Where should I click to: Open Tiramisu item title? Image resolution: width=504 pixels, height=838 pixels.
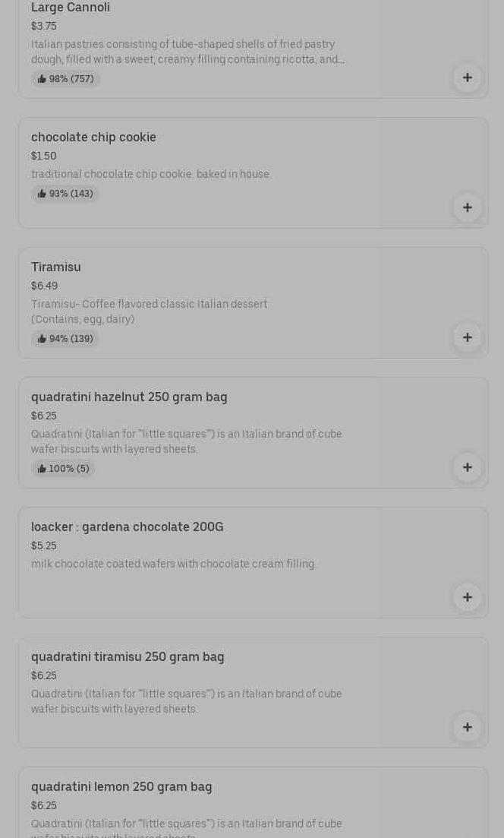[56, 267]
